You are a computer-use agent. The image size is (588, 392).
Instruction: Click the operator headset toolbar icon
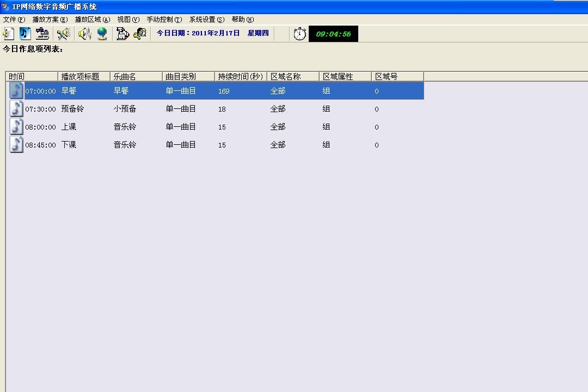(x=140, y=33)
